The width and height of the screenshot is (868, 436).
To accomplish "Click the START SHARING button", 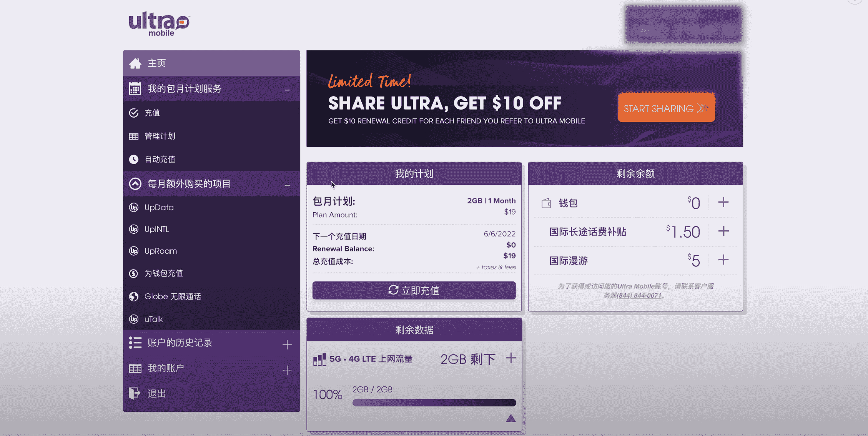I will pyautogui.click(x=666, y=108).
